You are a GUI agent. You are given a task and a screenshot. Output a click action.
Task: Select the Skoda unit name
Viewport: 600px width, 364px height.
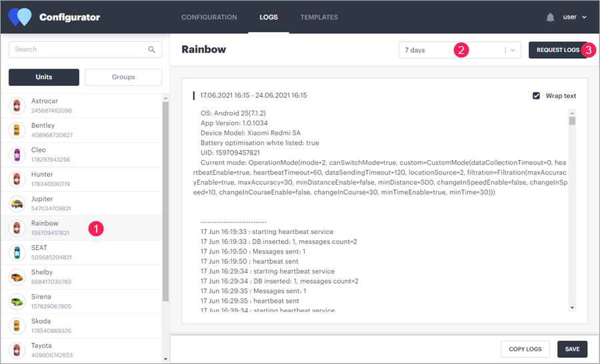41,321
